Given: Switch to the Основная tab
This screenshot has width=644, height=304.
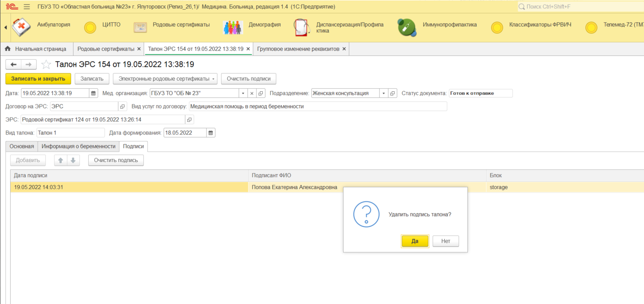Looking at the screenshot, I should pos(22,146).
